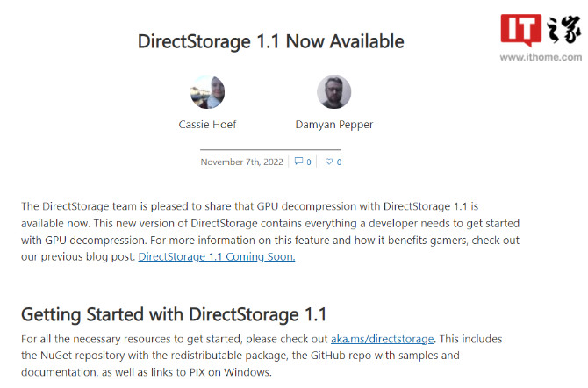Click the Getting Started with DirectStorage 1.1 heading
Image resolution: width=588 pixels, height=388 pixels.
174,314
